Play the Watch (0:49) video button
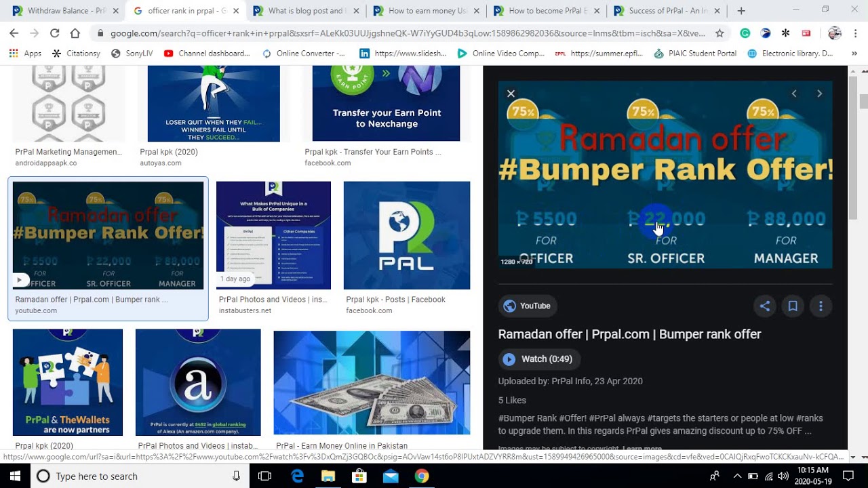This screenshot has width=868, height=488. click(539, 359)
